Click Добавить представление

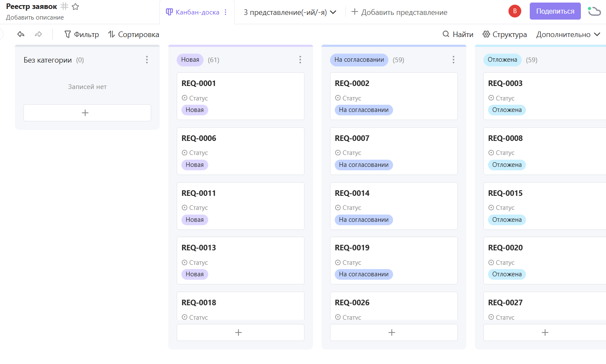click(399, 12)
